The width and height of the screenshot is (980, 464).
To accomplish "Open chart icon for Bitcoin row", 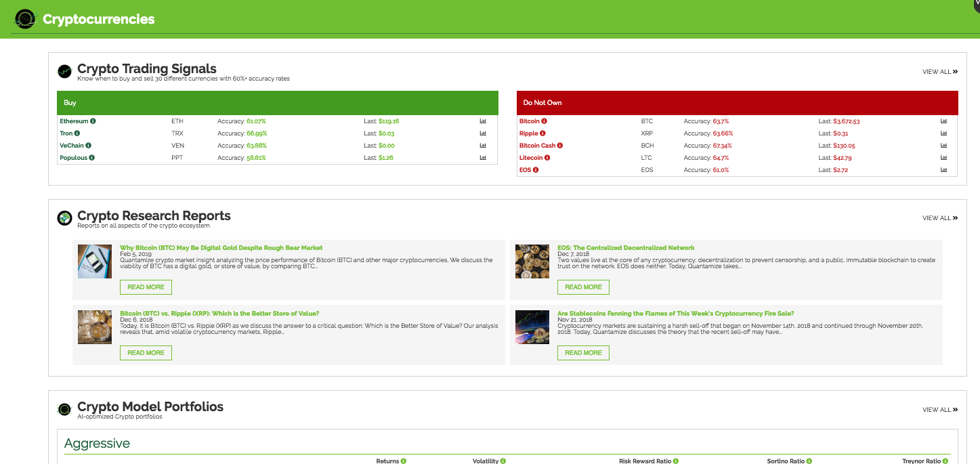I will point(944,121).
